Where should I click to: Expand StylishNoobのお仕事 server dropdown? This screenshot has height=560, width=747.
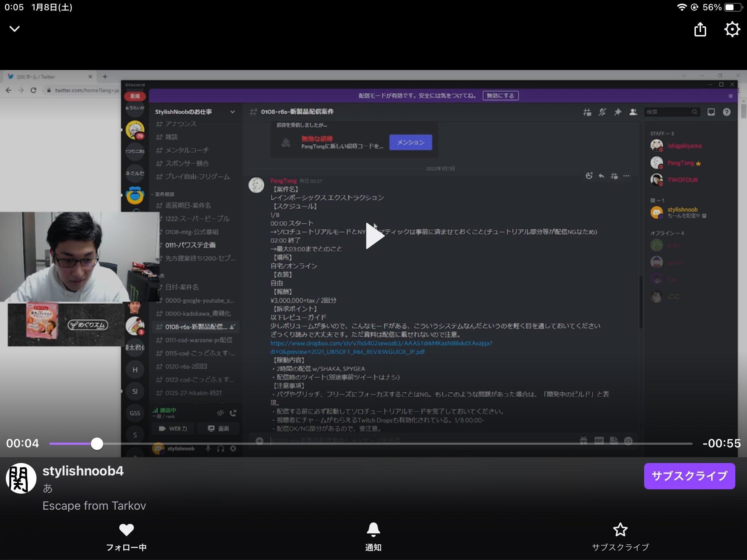232,112
